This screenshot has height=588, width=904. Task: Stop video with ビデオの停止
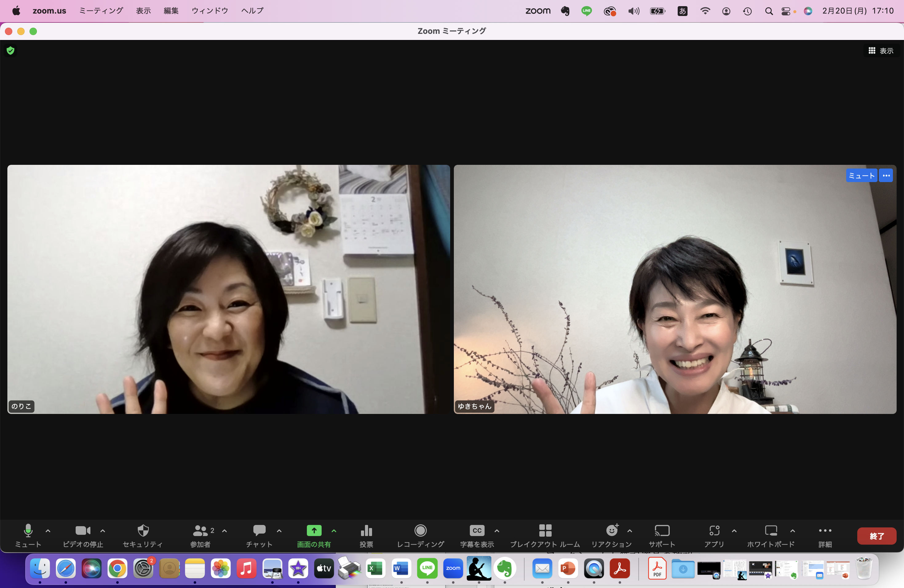point(83,530)
